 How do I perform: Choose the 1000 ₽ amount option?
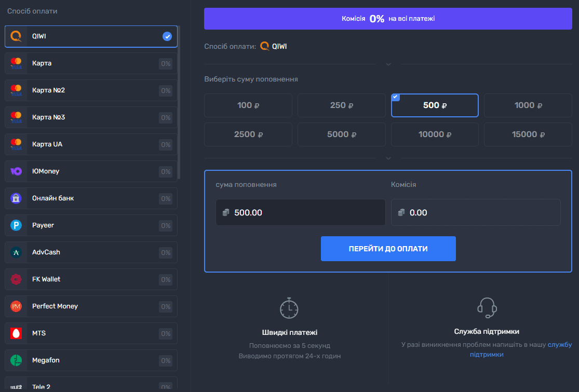(528, 105)
